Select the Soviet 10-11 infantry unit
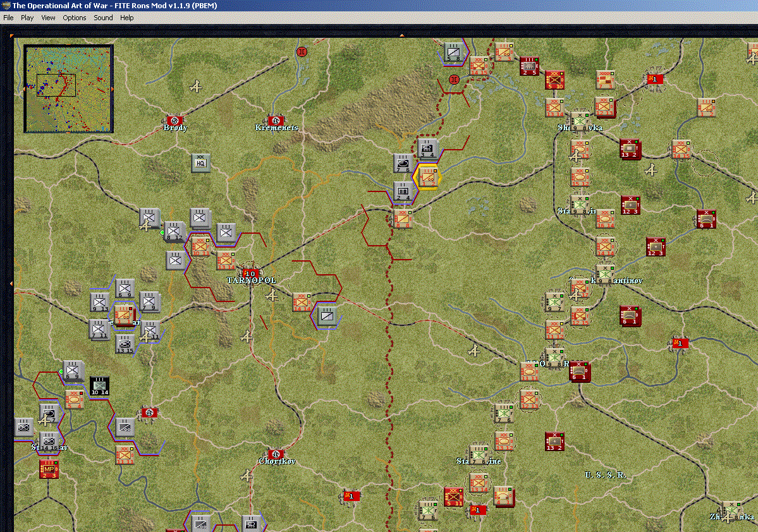Image resolution: width=758 pixels, height=532 pixels. (200, 246)
